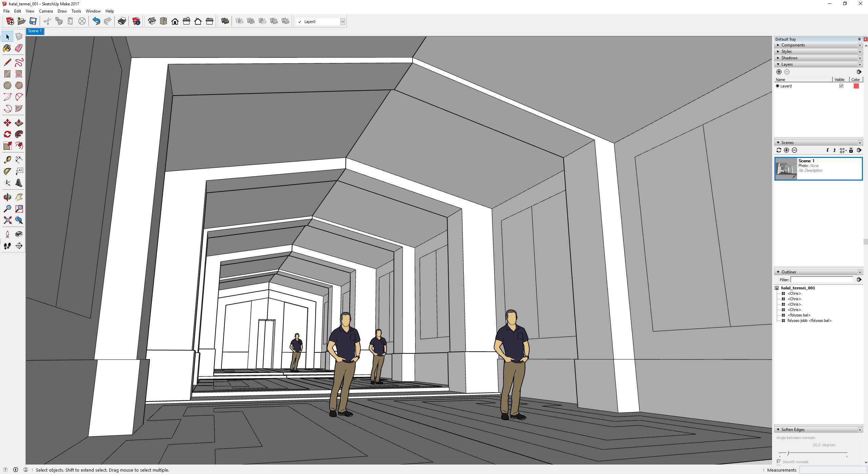Click the Add Scene plus icon

pyautogui.click(x=786, y=150)
